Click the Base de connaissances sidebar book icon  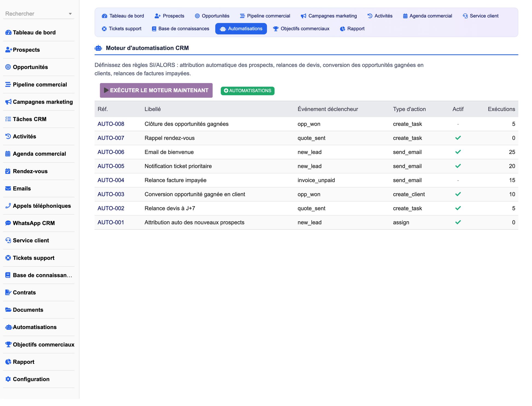pos(8,275)
